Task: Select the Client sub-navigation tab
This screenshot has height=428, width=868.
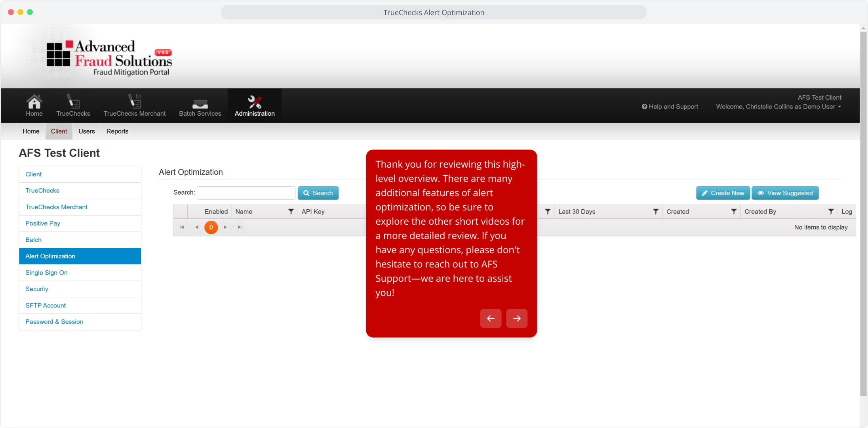Action: tap(59, 131)
